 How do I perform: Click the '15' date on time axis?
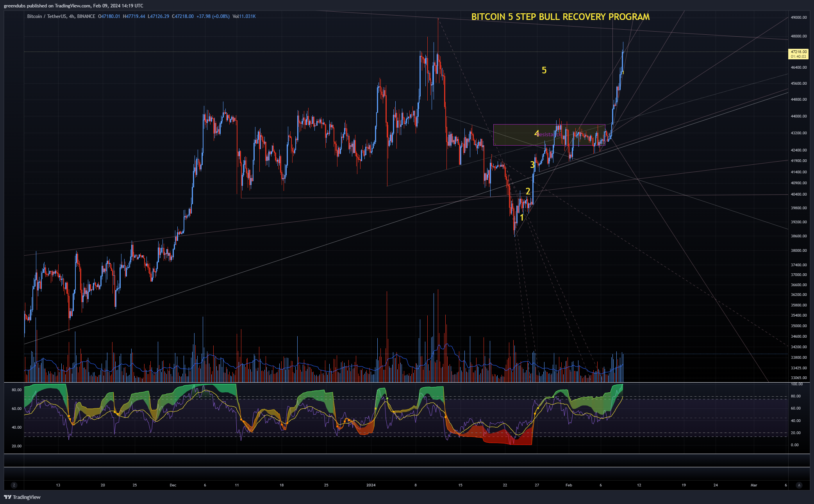click(x=460, y=485)
